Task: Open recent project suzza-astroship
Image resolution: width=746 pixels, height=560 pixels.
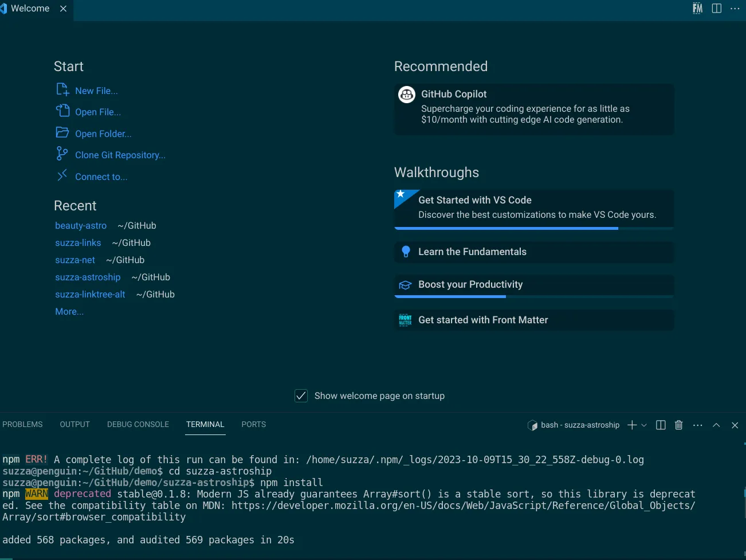Action: [x=88, y=277]
